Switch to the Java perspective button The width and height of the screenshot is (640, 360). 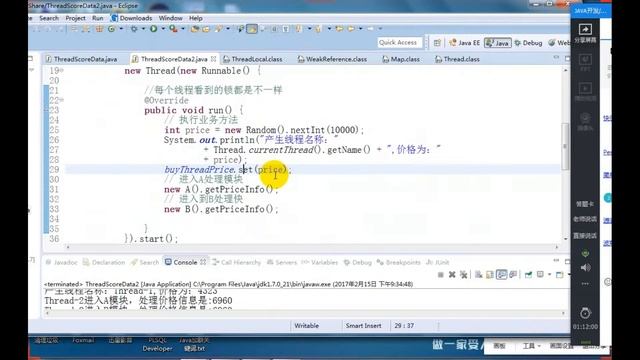click(x=498, y=42)
